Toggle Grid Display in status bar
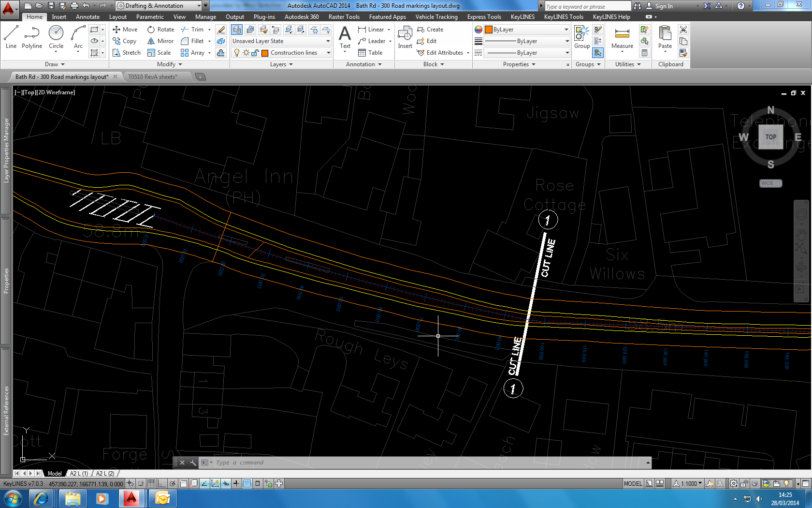This screenshot has height=508, width=812. click(x=151, y=483)
